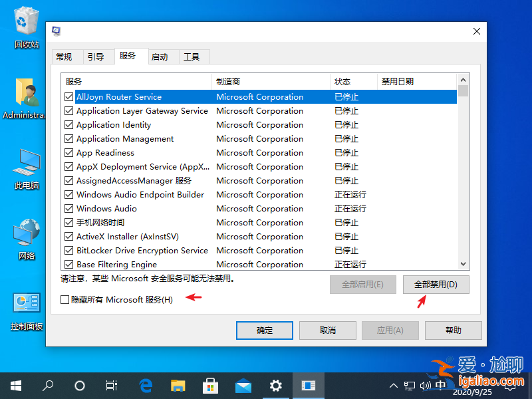Switch to the 工具 tab

193,57
